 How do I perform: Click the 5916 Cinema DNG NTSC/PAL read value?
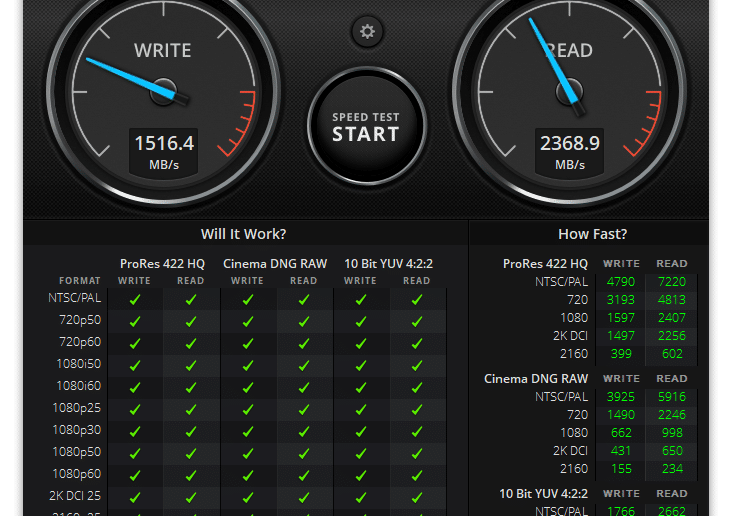click(672, 396)
